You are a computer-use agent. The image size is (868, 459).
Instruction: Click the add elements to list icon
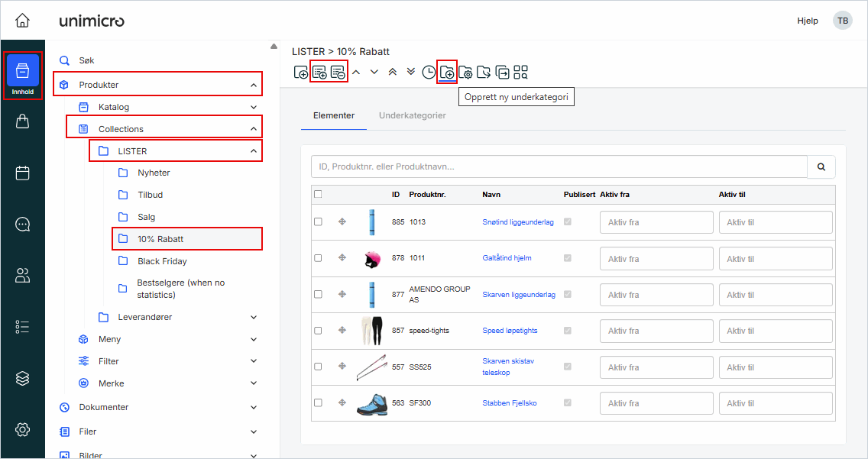tap(320, 72)
